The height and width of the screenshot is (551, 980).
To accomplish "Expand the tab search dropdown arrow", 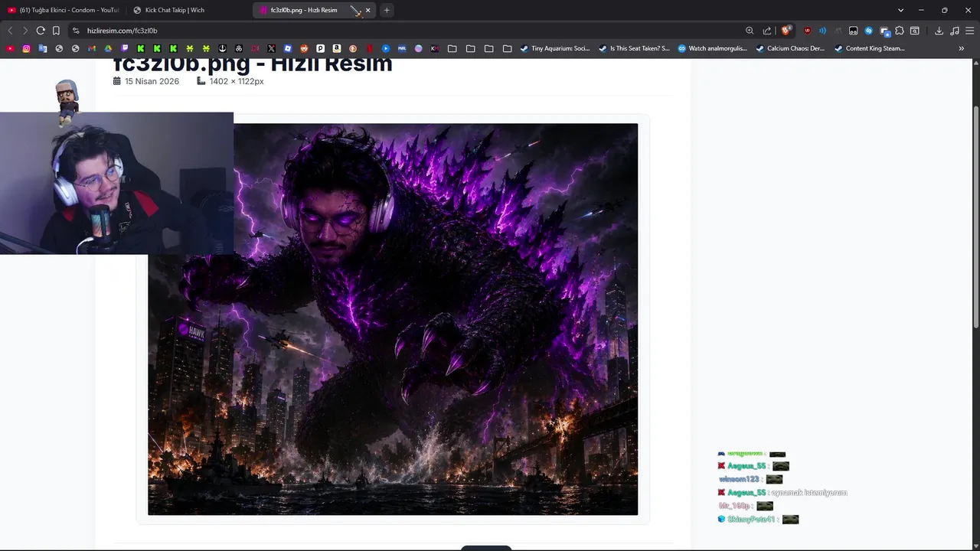I will pyautogui.click(x=900, y=10).
